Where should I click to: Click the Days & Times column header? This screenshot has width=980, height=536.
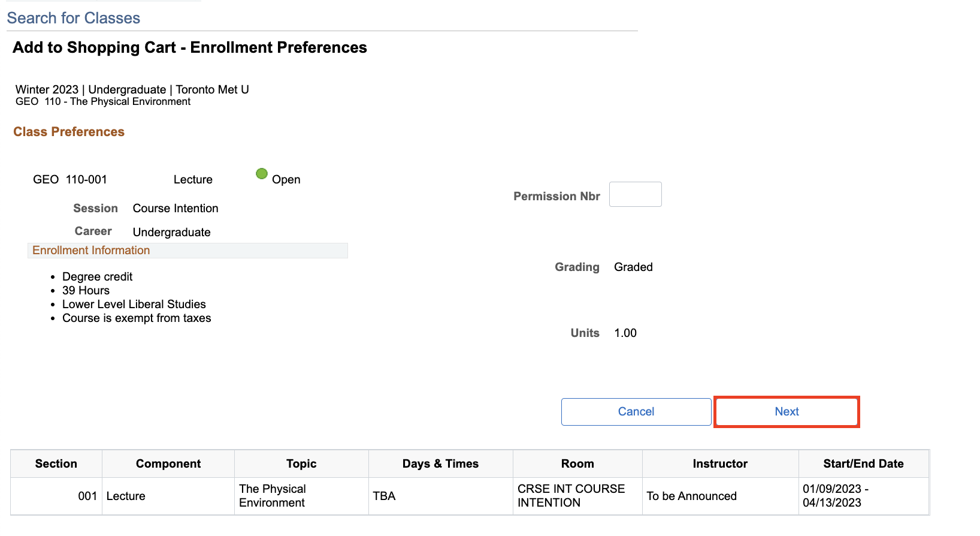[x=440, y=463]
